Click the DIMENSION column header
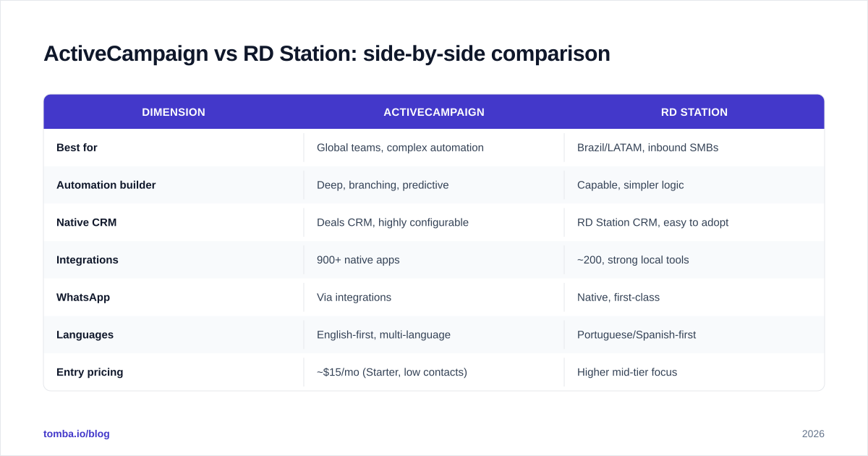 tap(174, 112)
